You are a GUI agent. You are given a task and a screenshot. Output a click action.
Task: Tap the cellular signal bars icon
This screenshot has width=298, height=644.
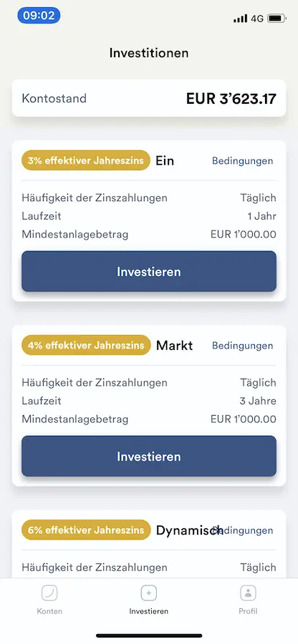(x=241, y=18)
